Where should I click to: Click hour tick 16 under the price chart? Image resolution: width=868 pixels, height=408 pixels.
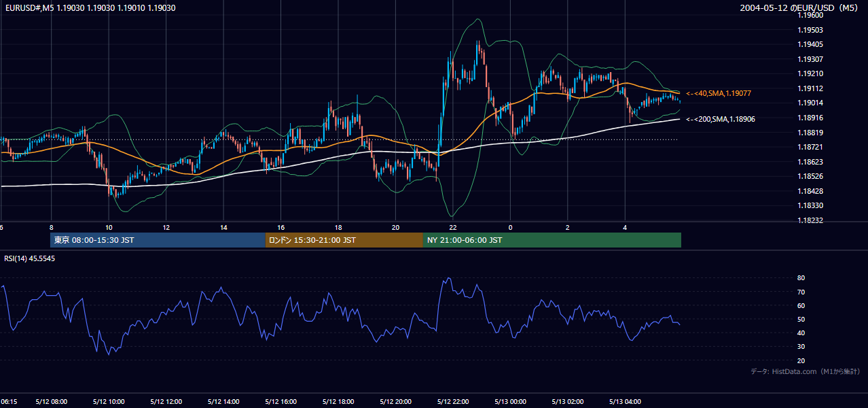281,228
